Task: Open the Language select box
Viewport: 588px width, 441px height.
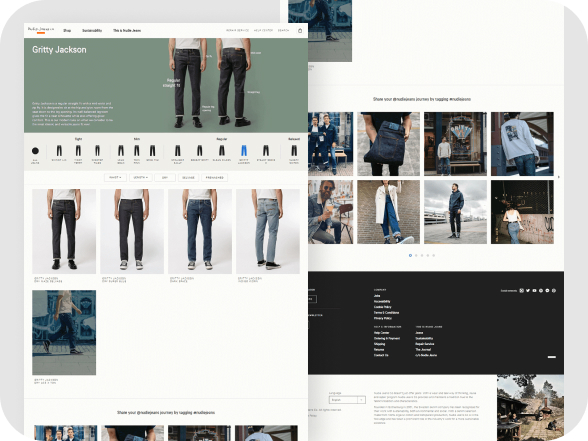Action: [x=347, y=400]
